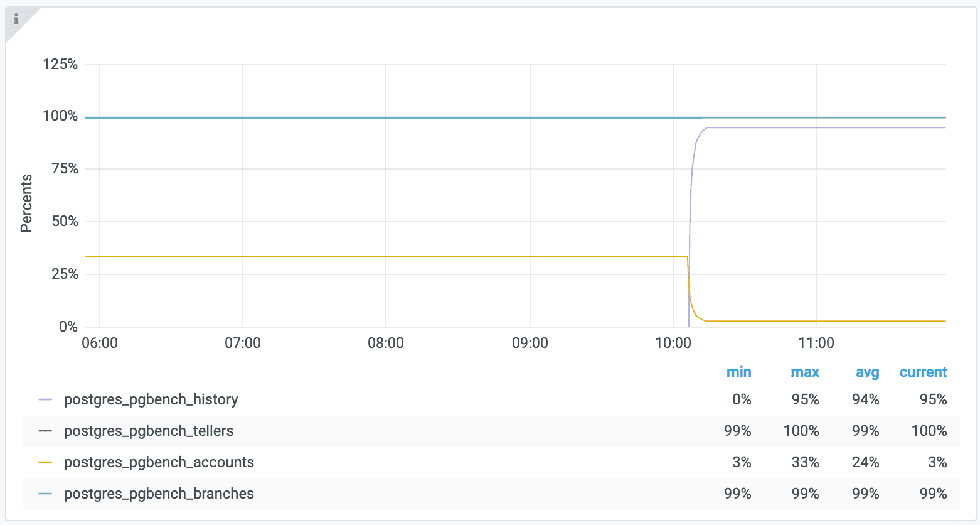Click the panel info icon
Image resolution: width=980 pixels, height=525 pixels.
(16, 19)
